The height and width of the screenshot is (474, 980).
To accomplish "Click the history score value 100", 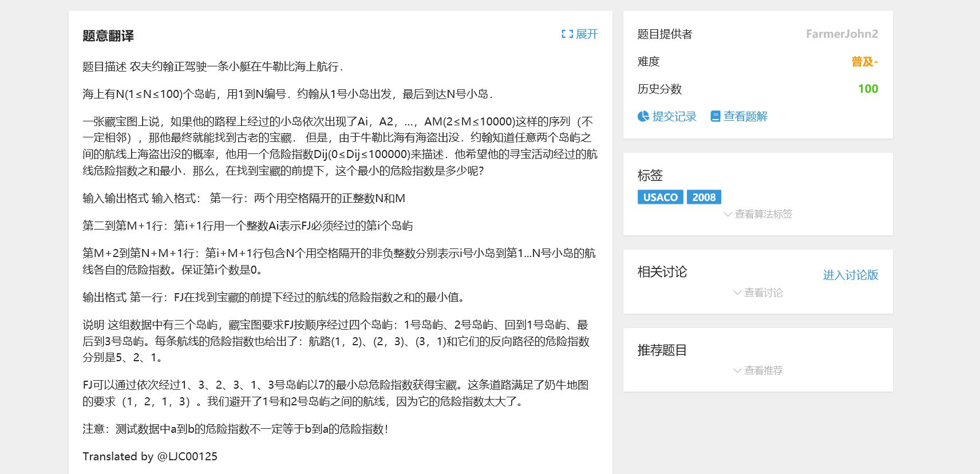I will tap(868, 89).
